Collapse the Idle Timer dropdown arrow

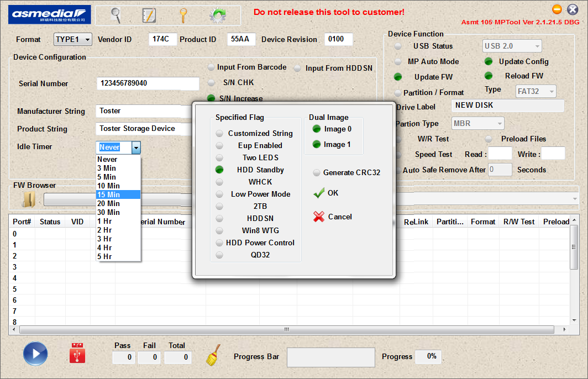pos(136,148)
